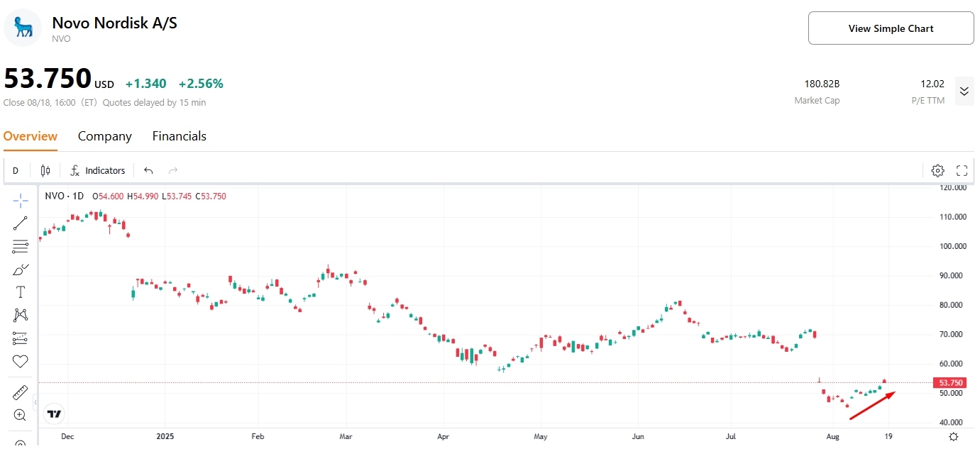Expand the key stats chevron
This screenshot has height=449, width=980.
tap(964, 91)
